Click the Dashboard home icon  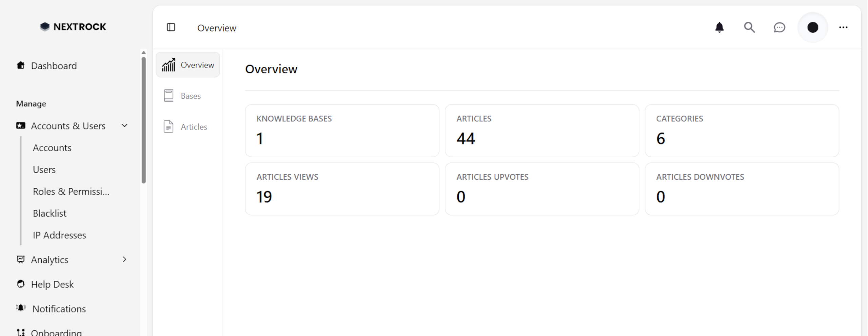click(x=21, y=65)
